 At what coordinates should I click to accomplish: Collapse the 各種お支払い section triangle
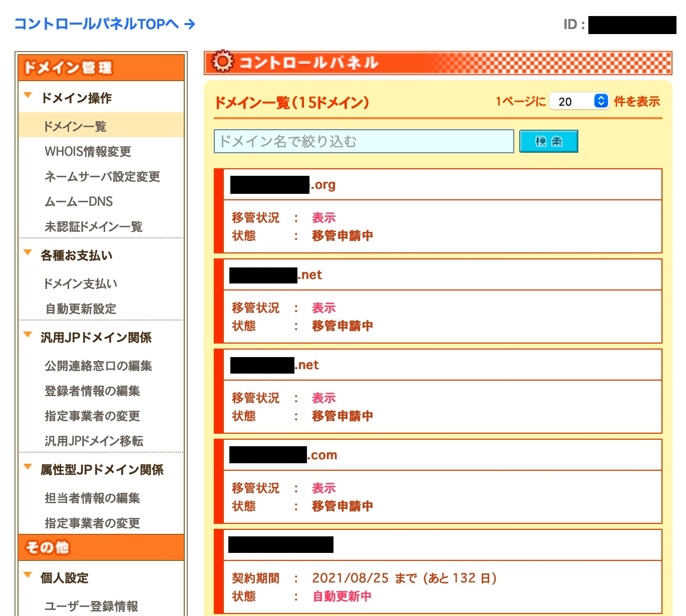[x=28, y=253]
